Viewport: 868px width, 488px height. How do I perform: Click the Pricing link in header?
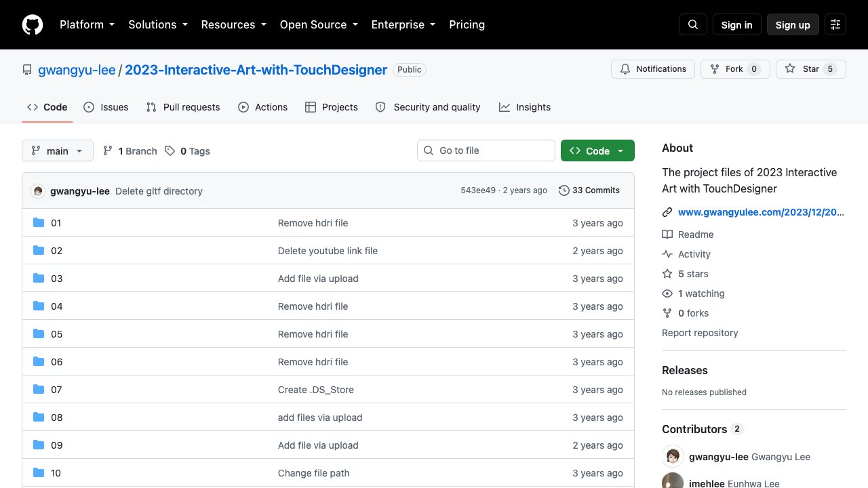(467, 25)
